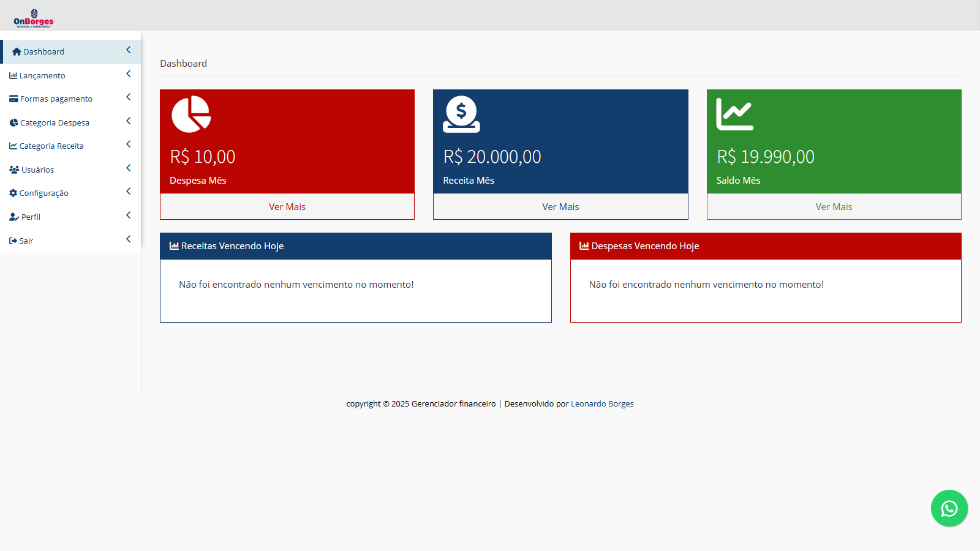The width and height of the screenshot is (980, 551).
Task: Select Dashboard in the sidebar
Action: point(43,52)
